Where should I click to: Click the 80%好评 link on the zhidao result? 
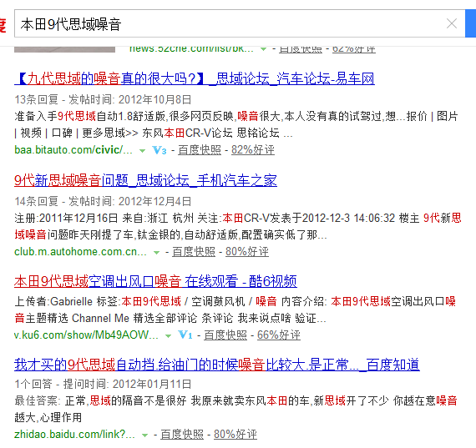(x=235, y=435)
